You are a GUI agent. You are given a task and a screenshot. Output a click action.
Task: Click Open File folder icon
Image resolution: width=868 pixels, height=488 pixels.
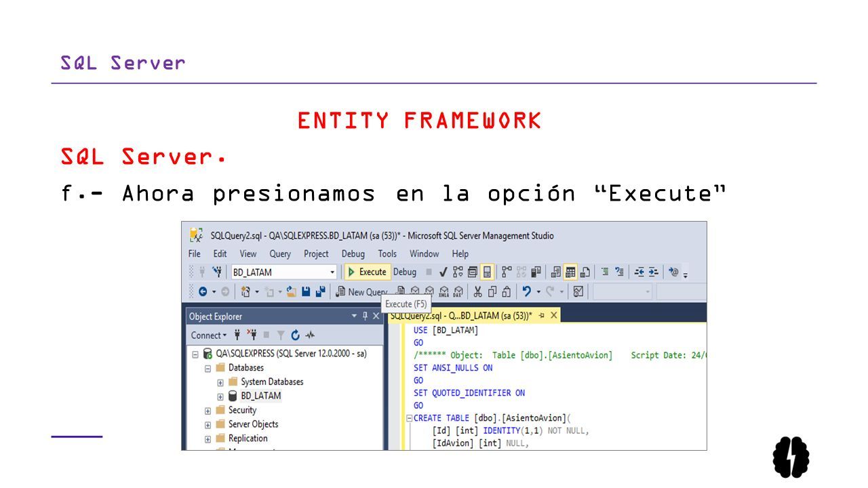[x=291, y=291]
